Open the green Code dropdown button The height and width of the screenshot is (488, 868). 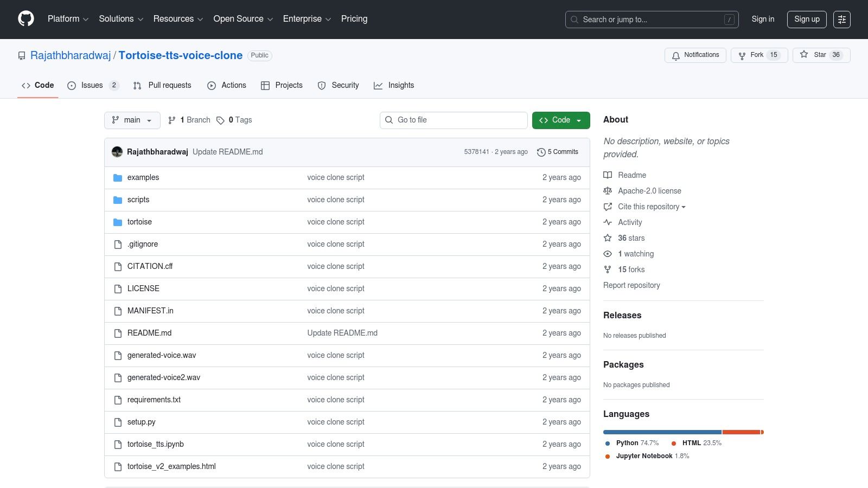point(560,120)
